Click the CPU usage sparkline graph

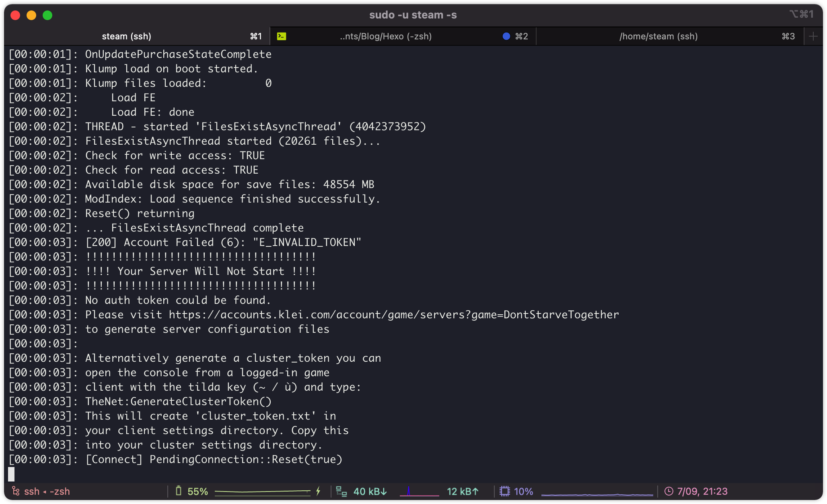(597, 494)
